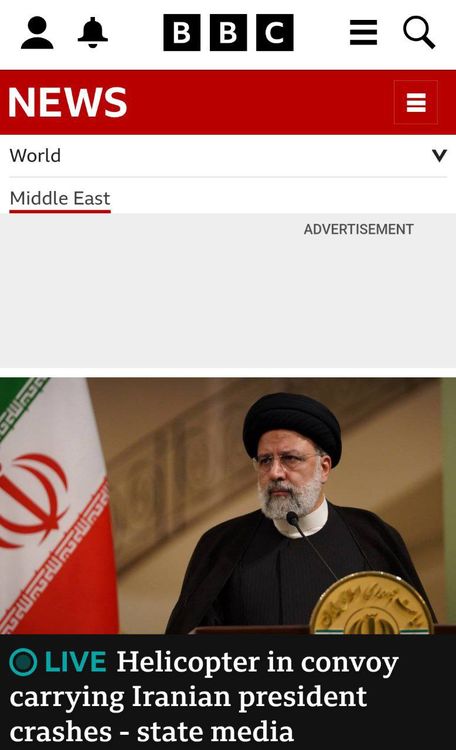Click the first B block of BBC logo
This screenshot has width=456, height=750.
182,33
